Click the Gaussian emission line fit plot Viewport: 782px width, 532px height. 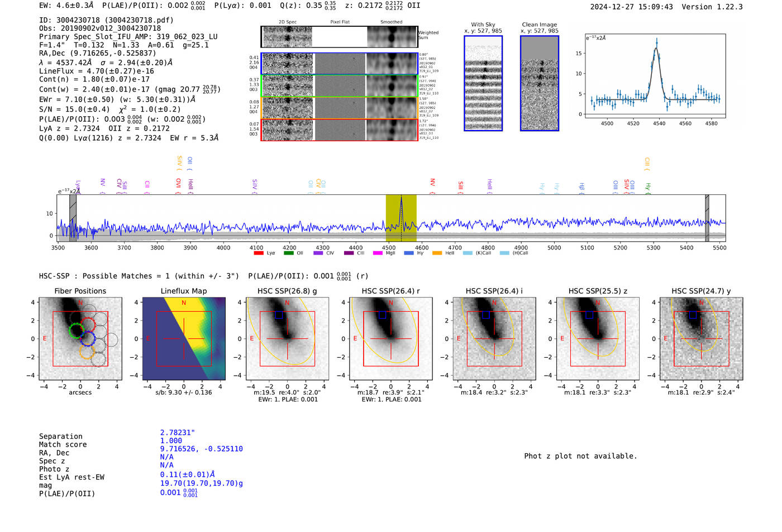click(655, 75)
